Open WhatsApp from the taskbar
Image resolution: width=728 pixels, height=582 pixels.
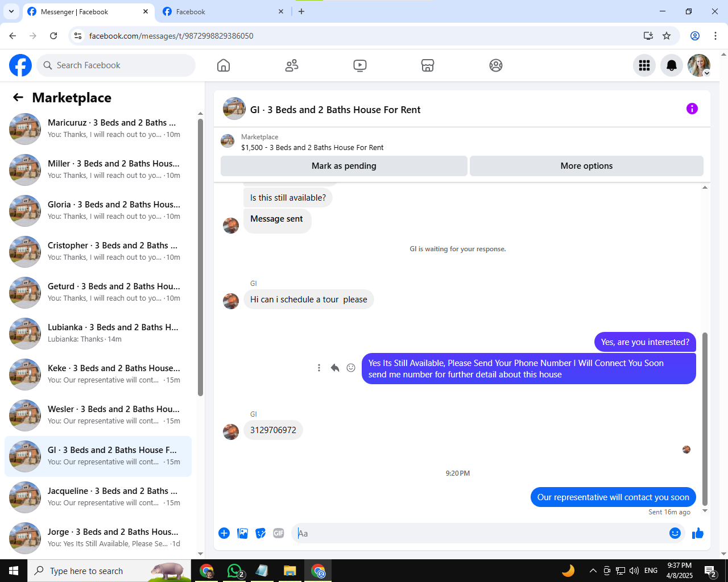[234, 571]
